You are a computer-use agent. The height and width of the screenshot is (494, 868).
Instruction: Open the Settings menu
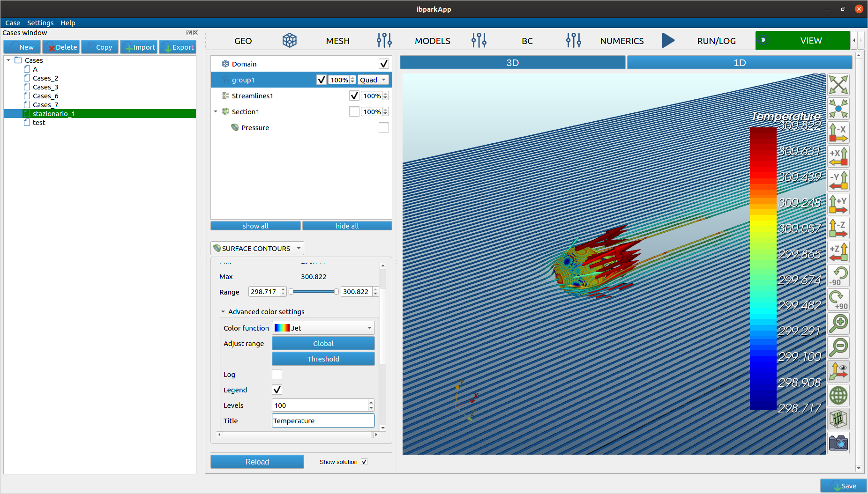[x=40, y=23]
